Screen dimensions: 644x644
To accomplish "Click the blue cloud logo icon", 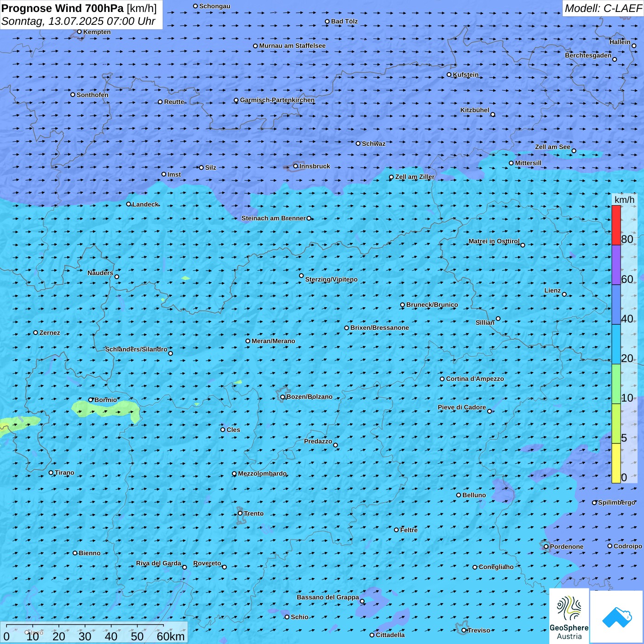I will [x=617, y=617].
